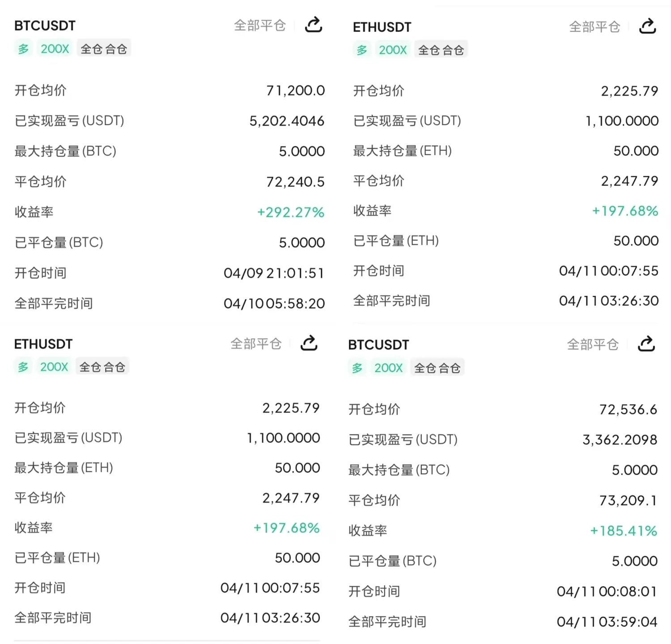Click 全部平仓 on top-right ETHUSDT card
Viewport: 671px width, 644px height.
[595, 27]
